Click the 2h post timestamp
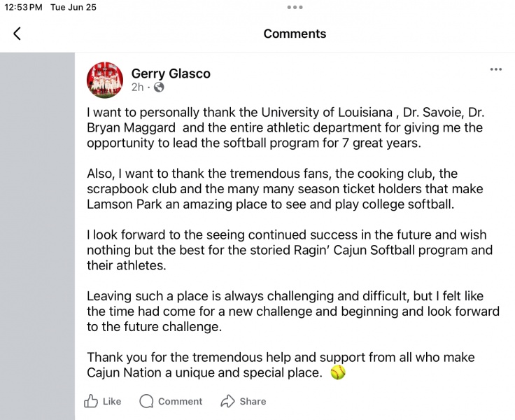Screen dimensions: 515x420 tap(137, 87)
